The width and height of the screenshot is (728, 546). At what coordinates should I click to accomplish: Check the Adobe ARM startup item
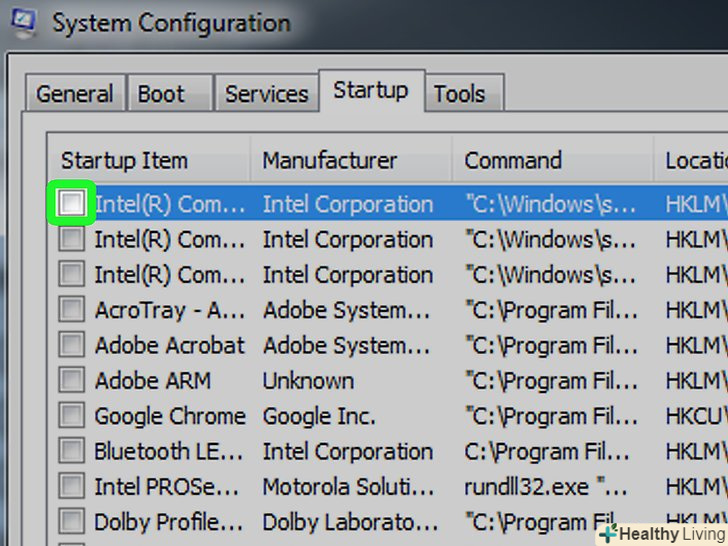(72, 381)
